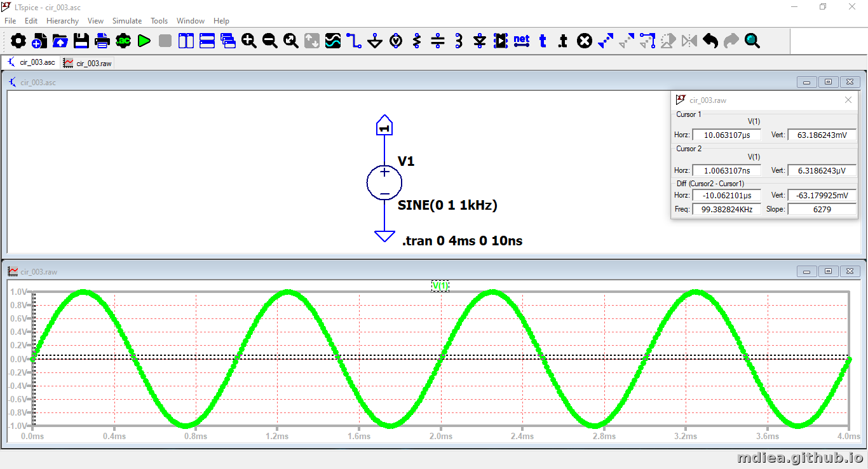The image size is (868, 469).
Task: Open the .ac simulation configuration icon
Action: [x=123, y=41]
